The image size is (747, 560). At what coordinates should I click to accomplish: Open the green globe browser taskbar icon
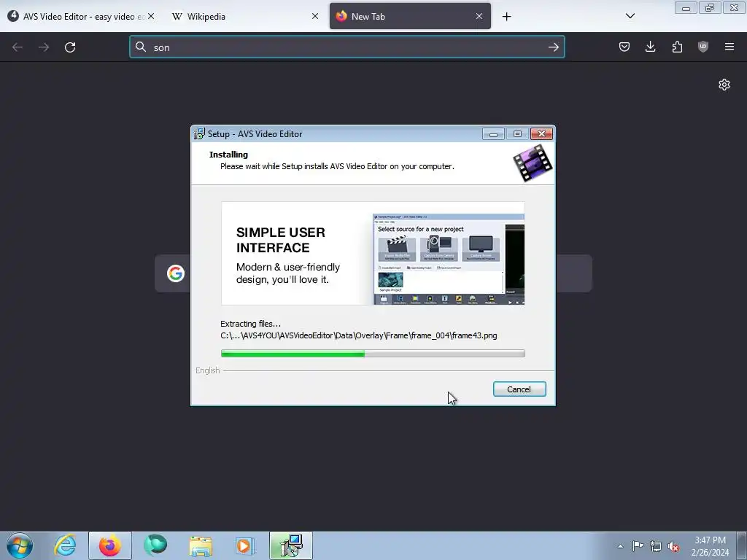point(155,545)
